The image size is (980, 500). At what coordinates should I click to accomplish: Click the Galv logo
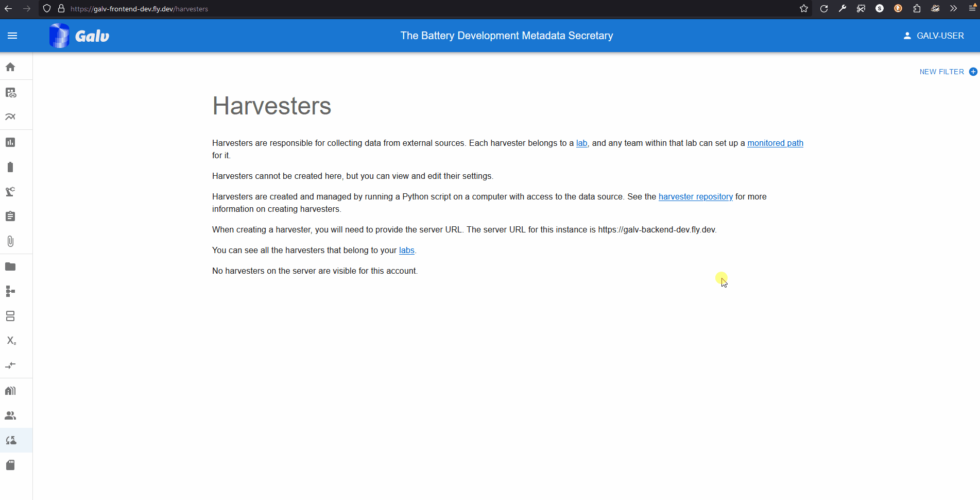[79, 35]
